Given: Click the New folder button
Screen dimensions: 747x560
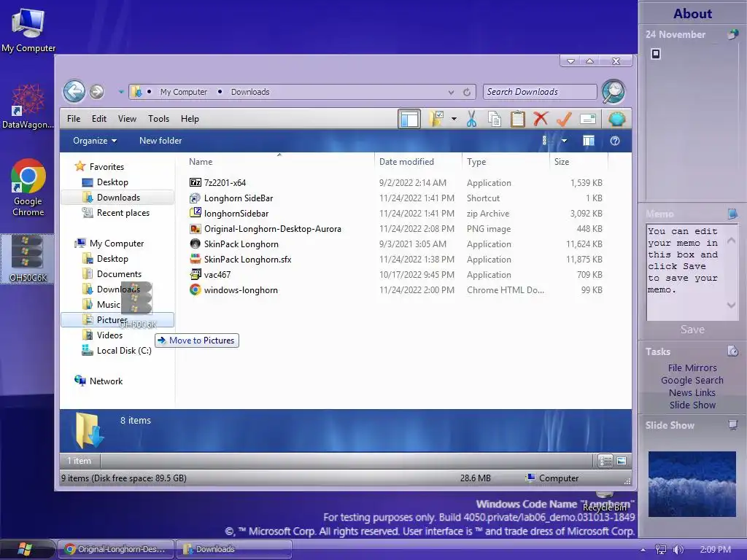Looking at the screenshot, I should coord(160,141).
